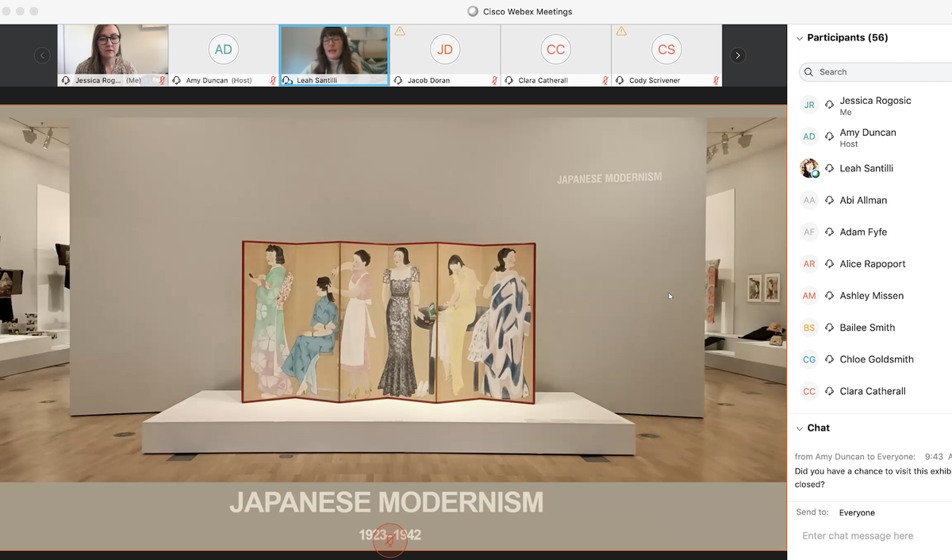Image resolution: width=952 pixels, height=560 pixels.
Task: Select Jacob Doran's video tile
Action: tap(445, 56)
